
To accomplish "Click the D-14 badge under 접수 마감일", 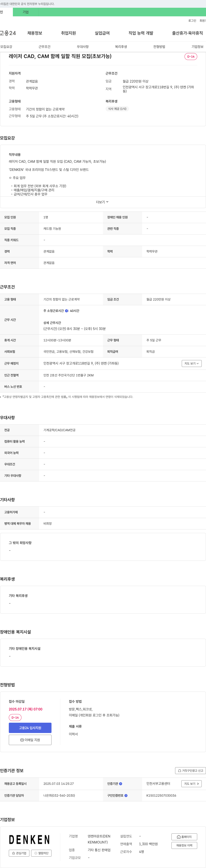I will point(15,718).
